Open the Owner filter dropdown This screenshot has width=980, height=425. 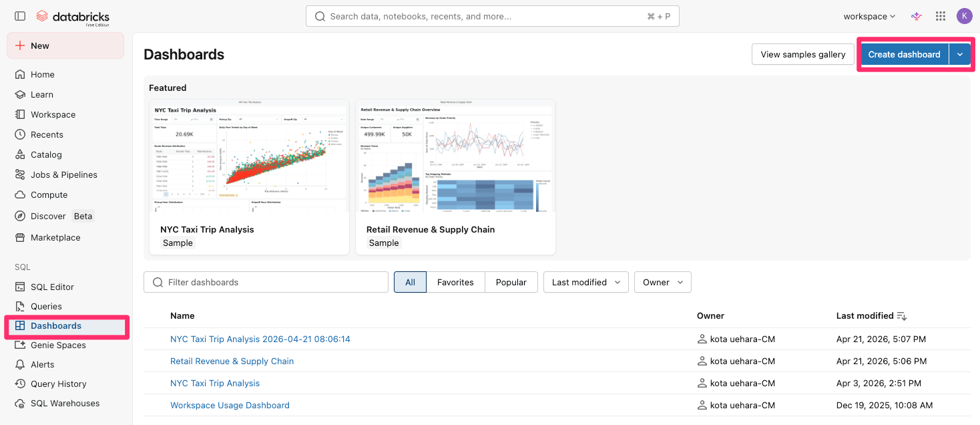click(663, 282)
